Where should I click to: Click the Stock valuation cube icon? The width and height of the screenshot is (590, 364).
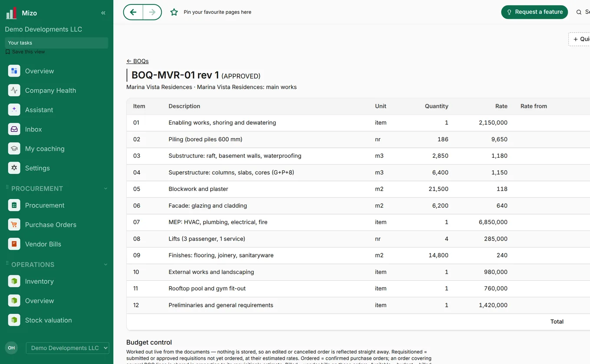tap(14, 320)
